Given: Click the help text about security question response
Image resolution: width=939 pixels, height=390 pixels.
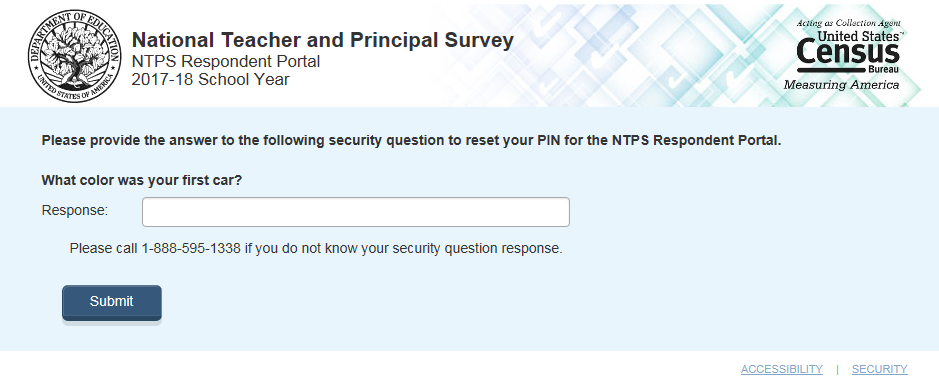Looking at the screenshot, I should tap(316, 248).
